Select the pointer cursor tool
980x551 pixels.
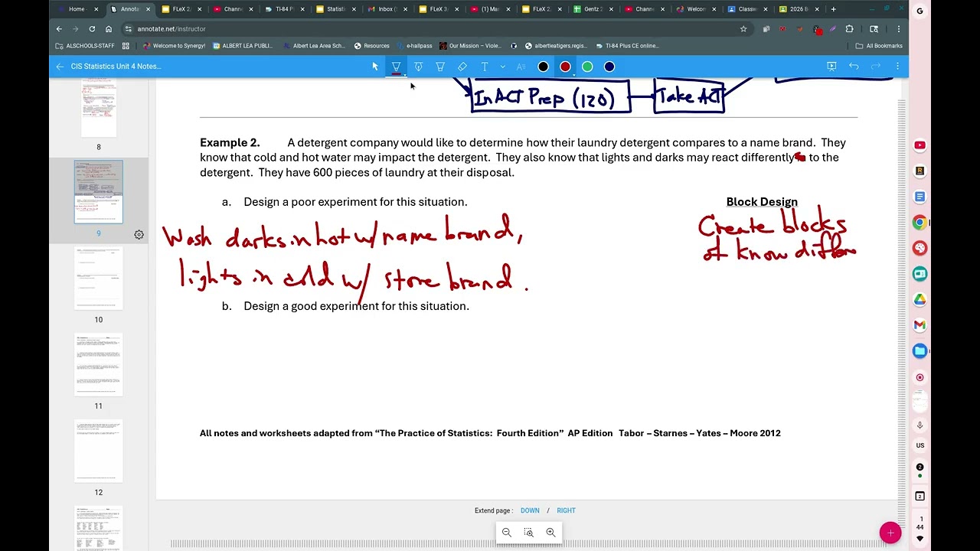tap(375, 67)
